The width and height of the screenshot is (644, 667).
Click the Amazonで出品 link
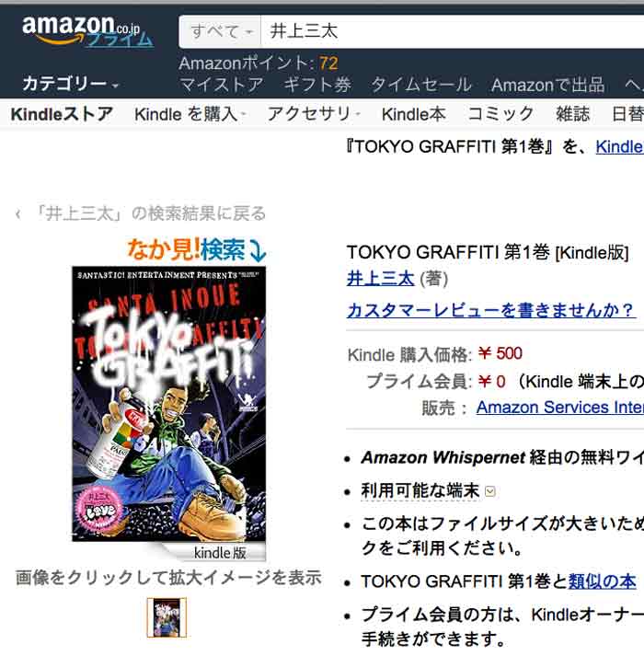coord(548,85)
